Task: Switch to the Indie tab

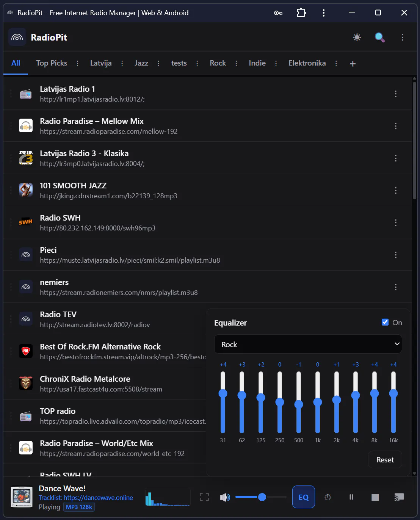Action: pyautogui.click(x=257, y=63)
